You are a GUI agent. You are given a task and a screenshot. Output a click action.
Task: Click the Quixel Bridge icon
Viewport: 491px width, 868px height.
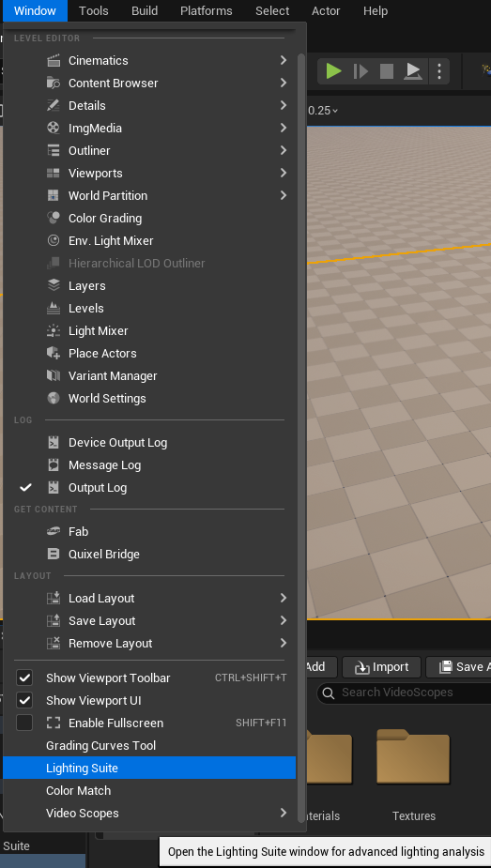pyautogui.click(x=54, y=555)
